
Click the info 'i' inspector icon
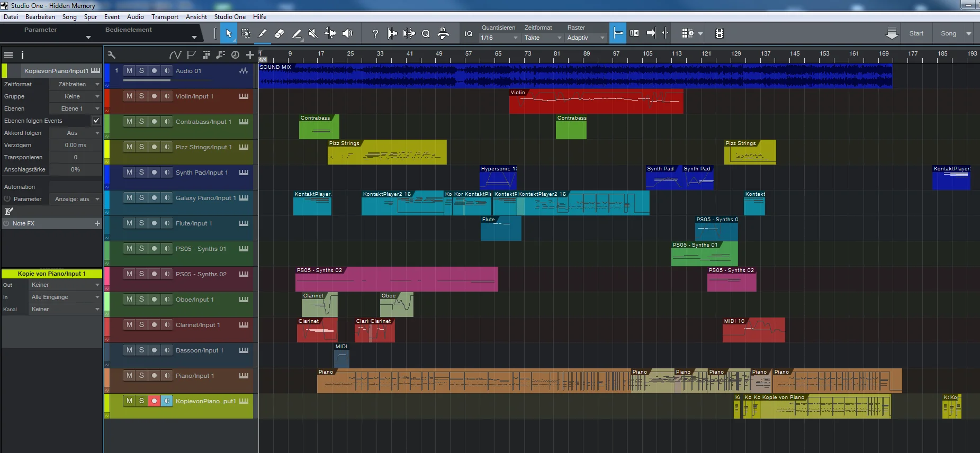22,55
